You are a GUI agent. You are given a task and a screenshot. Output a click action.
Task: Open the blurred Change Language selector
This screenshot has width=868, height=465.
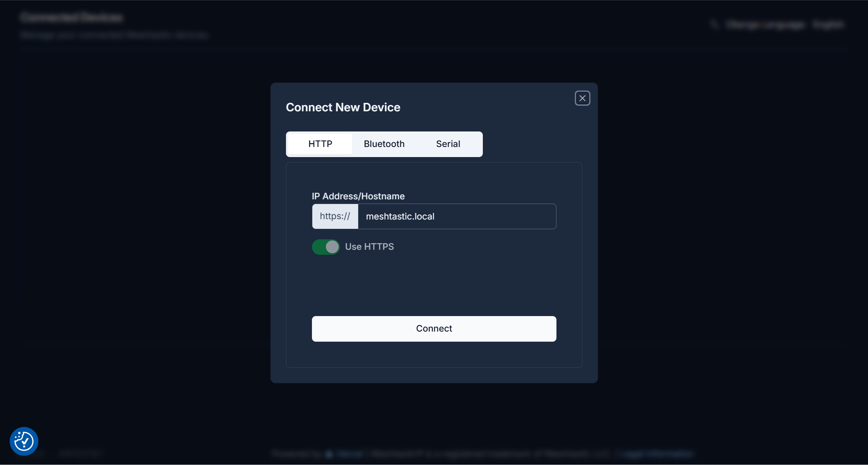(784, 25)
